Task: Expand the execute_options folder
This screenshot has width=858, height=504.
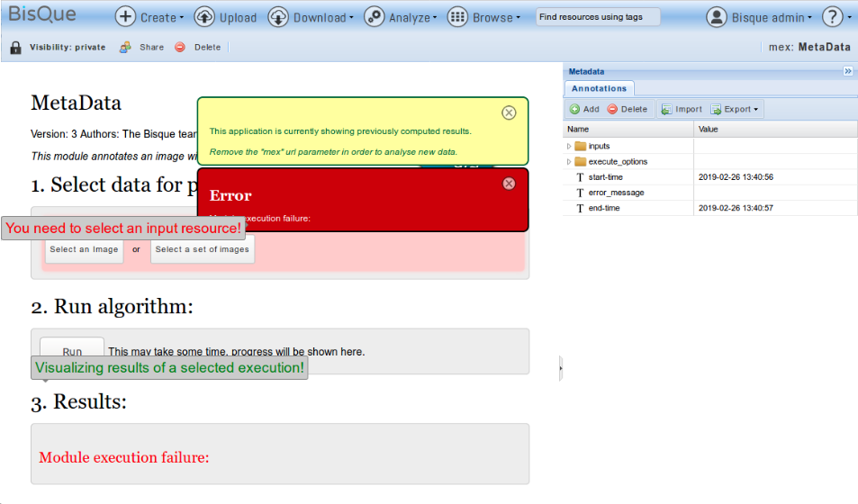Action: pyautogui.click(x=569, y=162)
